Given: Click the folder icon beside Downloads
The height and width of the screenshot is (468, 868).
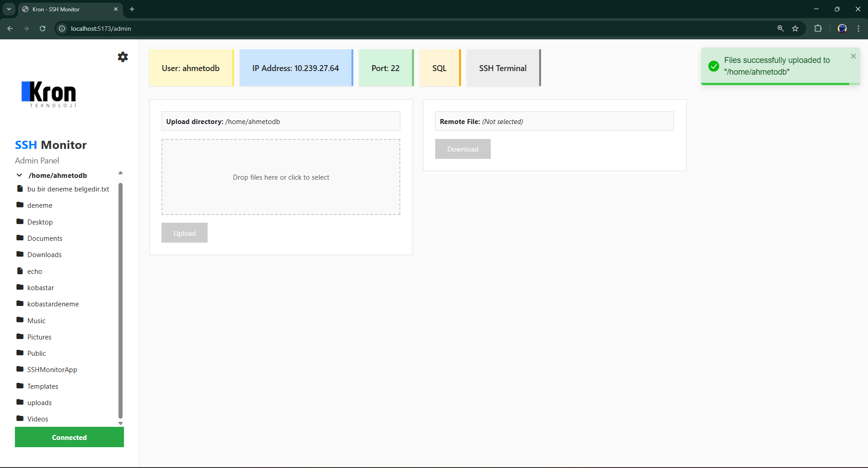Looking at the screenshot, I should (x=20, y=254).
